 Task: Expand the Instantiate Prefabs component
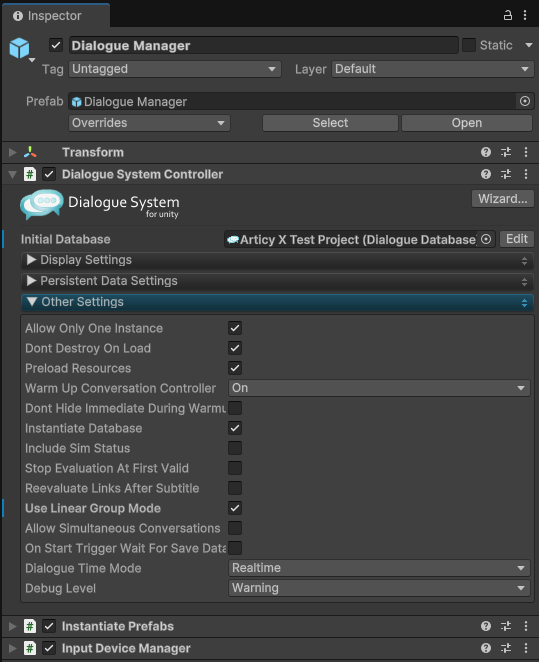click(x=13, y=626)
